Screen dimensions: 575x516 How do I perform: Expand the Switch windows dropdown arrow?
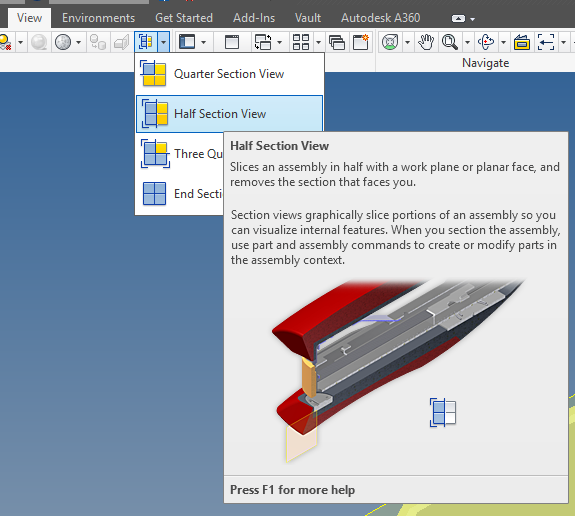pos(279,42)
